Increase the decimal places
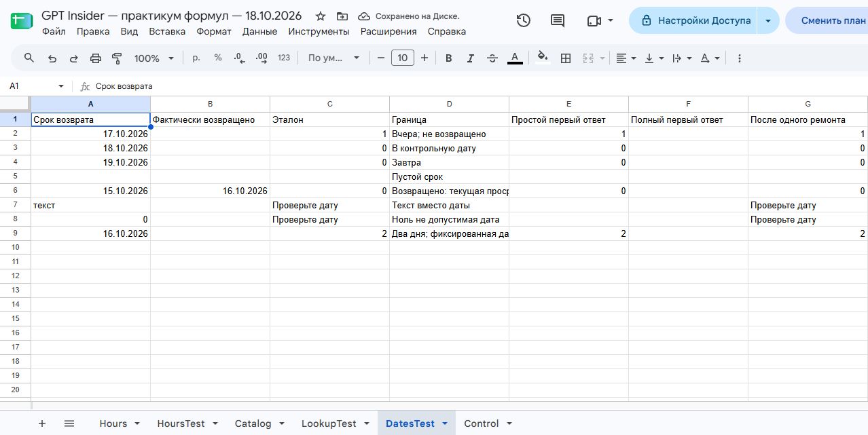Viewport: 868px width, 435px height. [261, 58]
